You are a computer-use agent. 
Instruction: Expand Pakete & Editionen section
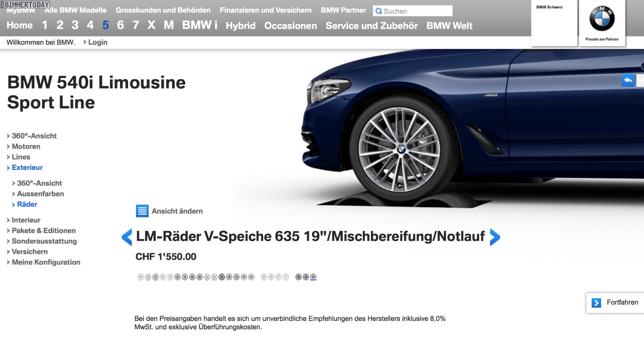44,231
